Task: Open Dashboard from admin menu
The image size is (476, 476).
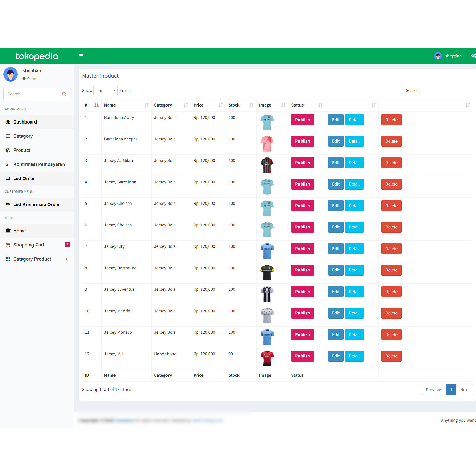Action: 37,122
